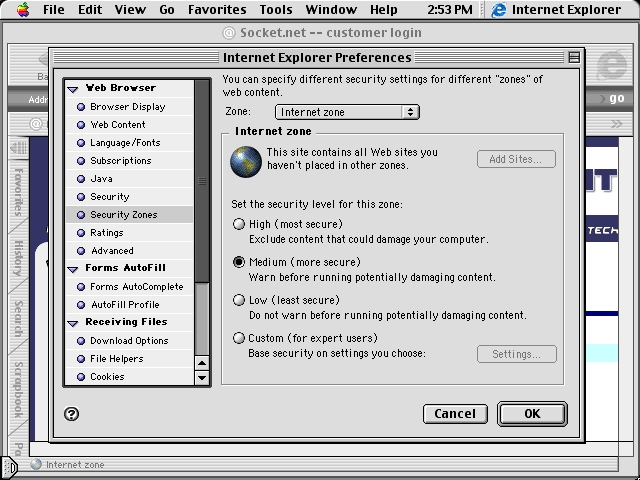640x480 pixels.
Task: Select Custom (for expert users) option
Action: 239,338
